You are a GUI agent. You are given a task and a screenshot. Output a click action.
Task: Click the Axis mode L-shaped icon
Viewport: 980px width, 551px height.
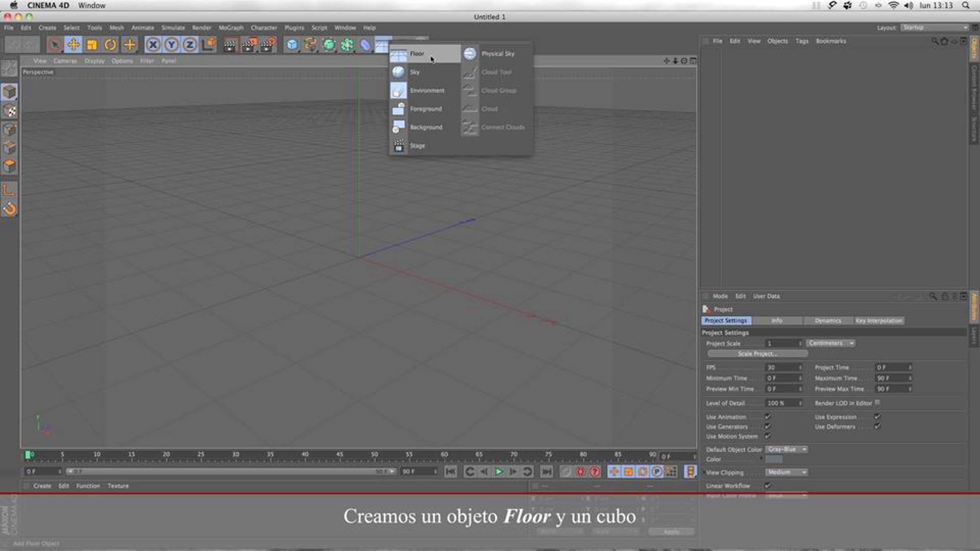coord(9,190)
